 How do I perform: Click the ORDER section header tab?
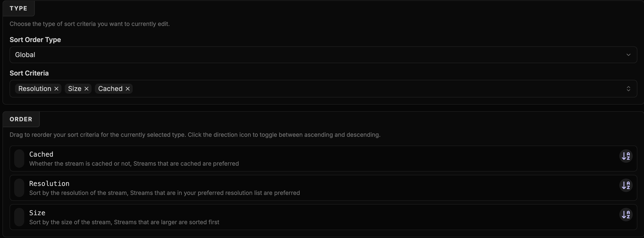pyautogui.click(x=21, y=119)
